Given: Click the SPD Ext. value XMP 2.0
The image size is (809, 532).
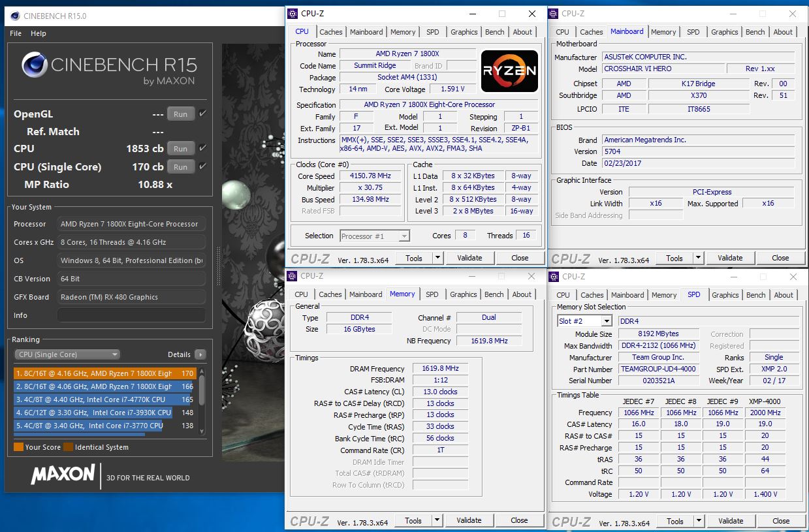Looking at the screenshot, I should 774,369.
